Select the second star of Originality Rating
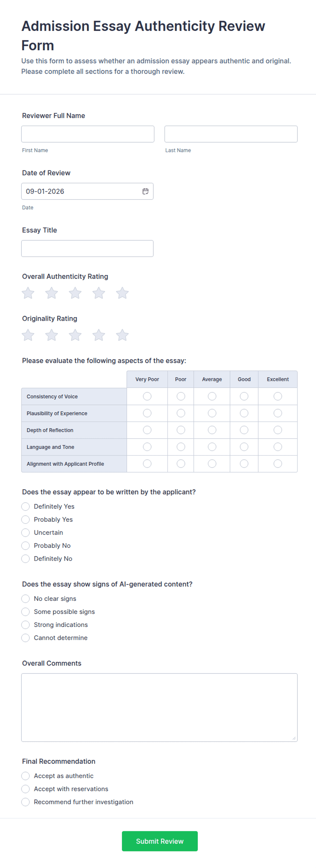The width and height of the screenshot is (316, 868). 52,335
